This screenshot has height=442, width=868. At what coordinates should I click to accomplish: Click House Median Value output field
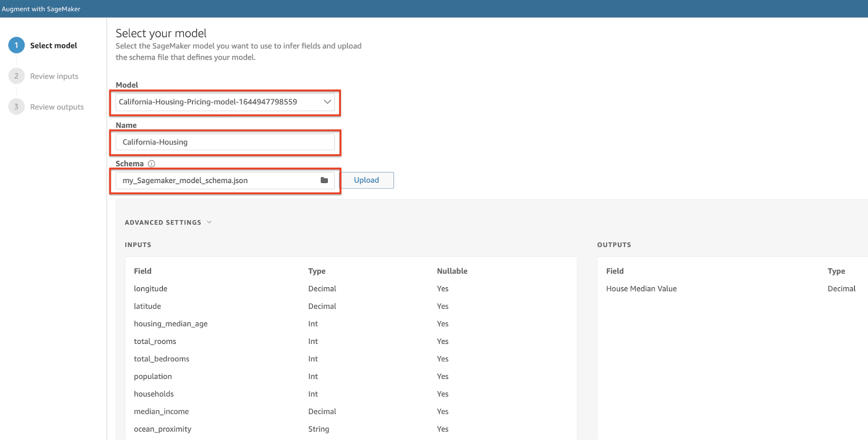point(641,289)
